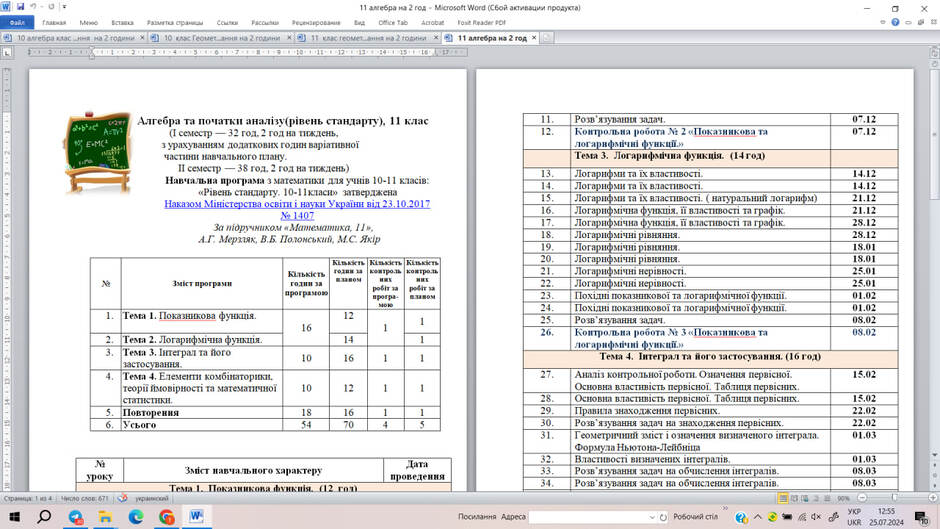Screen dimensions: 940x529
Task: Save the document via quick access toolbar
Action: coord(20,7)
